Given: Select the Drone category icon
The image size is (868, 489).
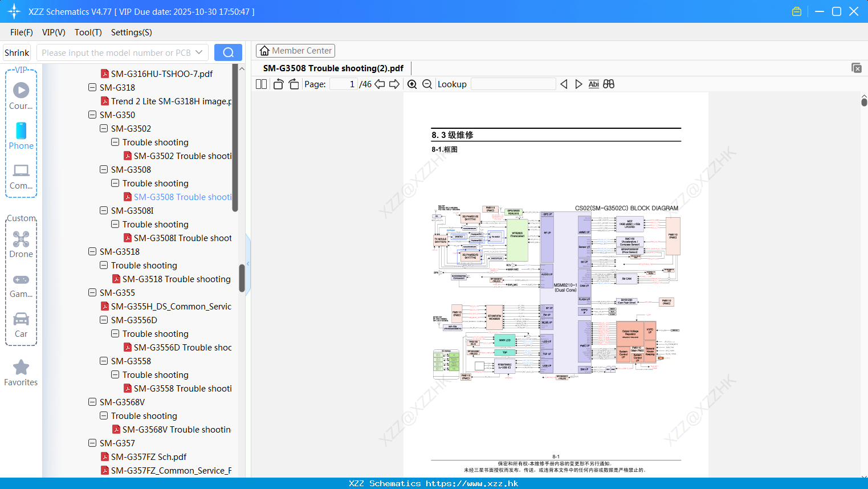Looking at the screenshot, I should 21,244.
